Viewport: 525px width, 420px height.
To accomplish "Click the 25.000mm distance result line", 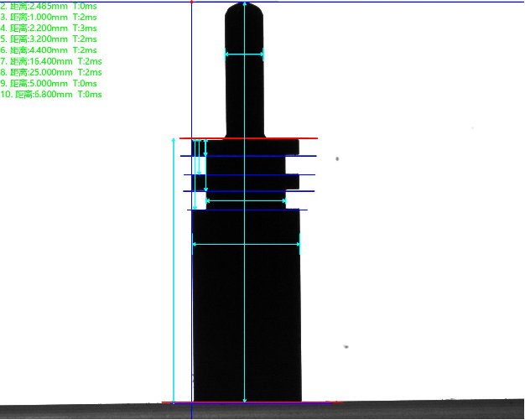I will point(51,72).
